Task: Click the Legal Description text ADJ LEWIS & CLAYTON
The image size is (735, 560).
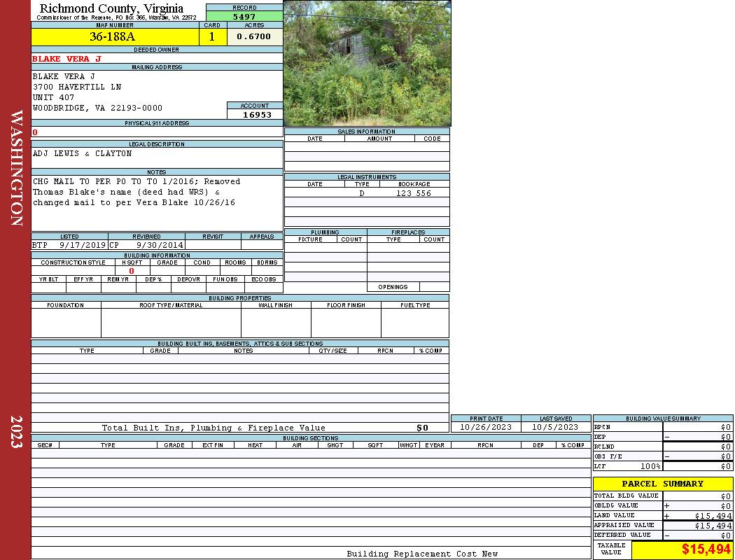Action: [x=82, y=153]
